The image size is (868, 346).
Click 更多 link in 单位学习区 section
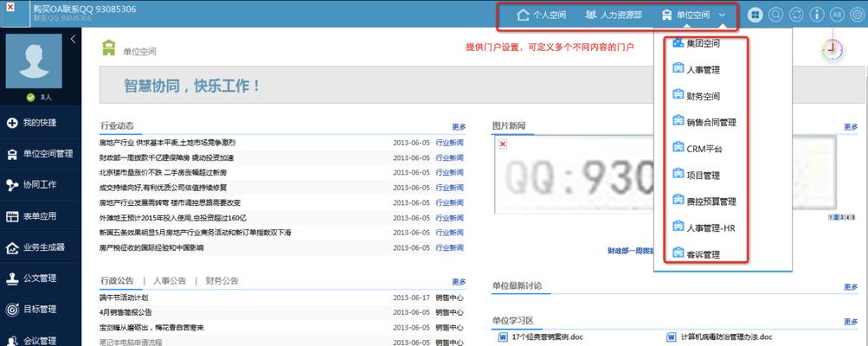(x=851, y=322)
